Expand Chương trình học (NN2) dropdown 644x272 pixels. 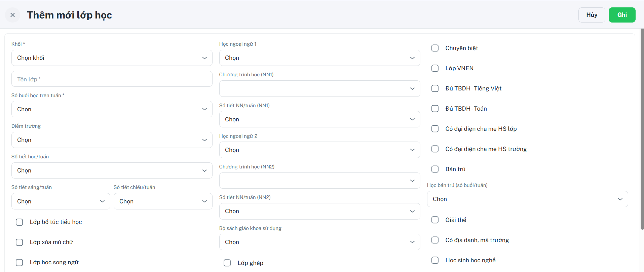coord(319,181)
